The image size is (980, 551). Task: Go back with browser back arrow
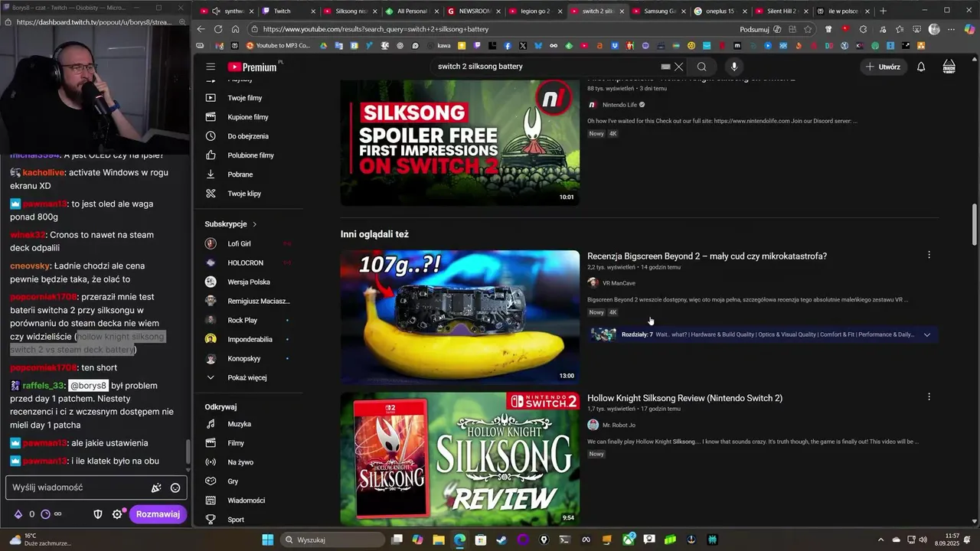tap(201, 29)
